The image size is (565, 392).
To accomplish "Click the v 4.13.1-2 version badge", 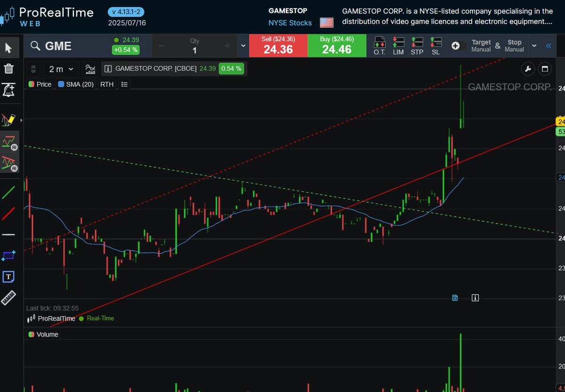I will pos(127,11).
